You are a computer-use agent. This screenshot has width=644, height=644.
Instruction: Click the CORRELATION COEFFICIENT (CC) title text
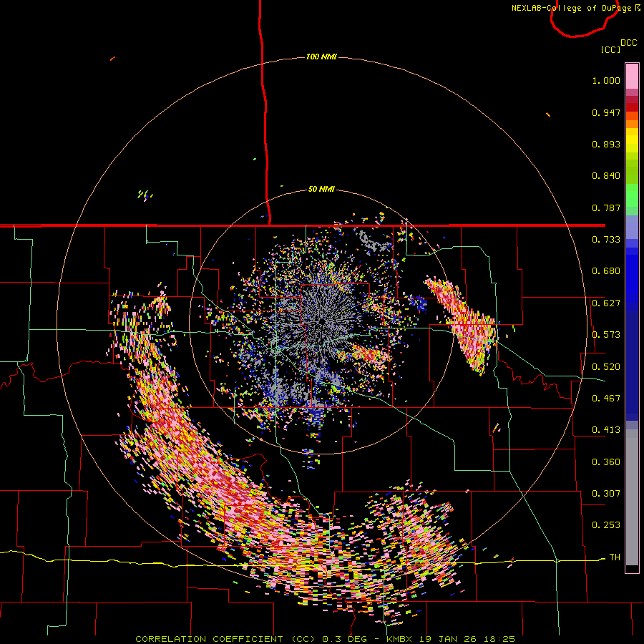[x=225, y=639]
